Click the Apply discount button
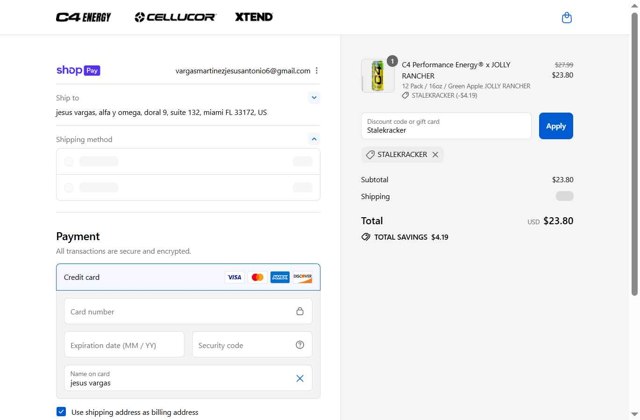Viewport: 640px width, 420px height. click(x=556, y=126)
